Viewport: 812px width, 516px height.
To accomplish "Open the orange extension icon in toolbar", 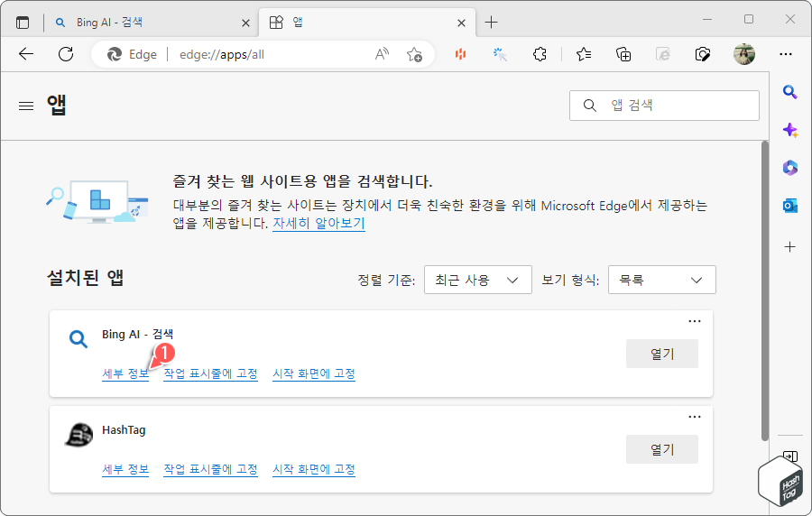I will click(x=460, y=54).
